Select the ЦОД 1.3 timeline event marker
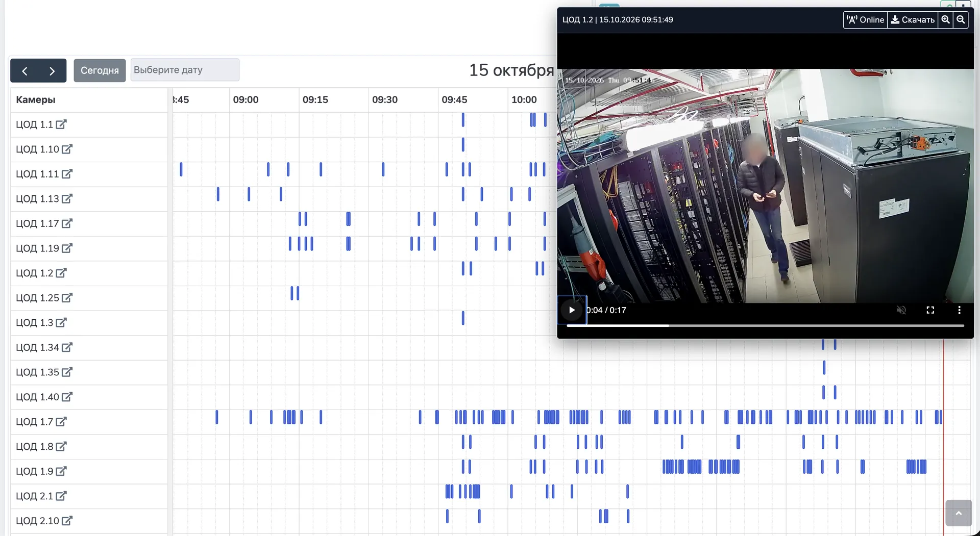 coord(463,318)
